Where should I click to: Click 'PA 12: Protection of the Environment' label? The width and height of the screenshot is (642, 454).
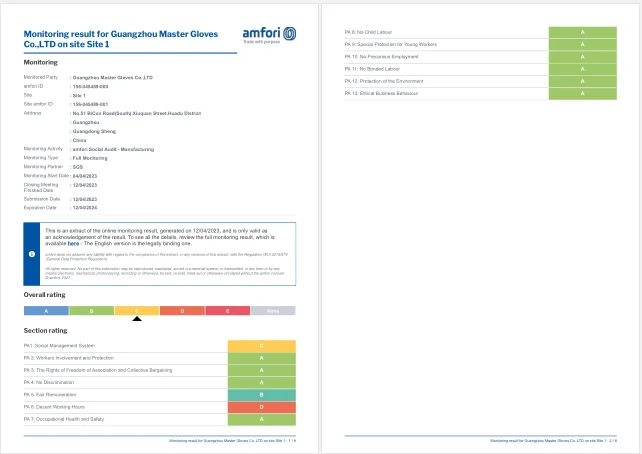tap(384, 81)
